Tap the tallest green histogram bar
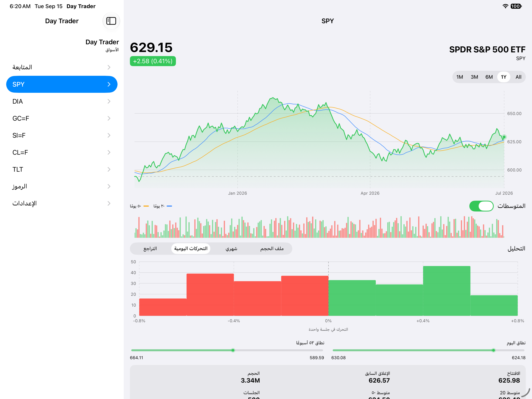This screenshot has height=399, width=532. click(447, 291)
